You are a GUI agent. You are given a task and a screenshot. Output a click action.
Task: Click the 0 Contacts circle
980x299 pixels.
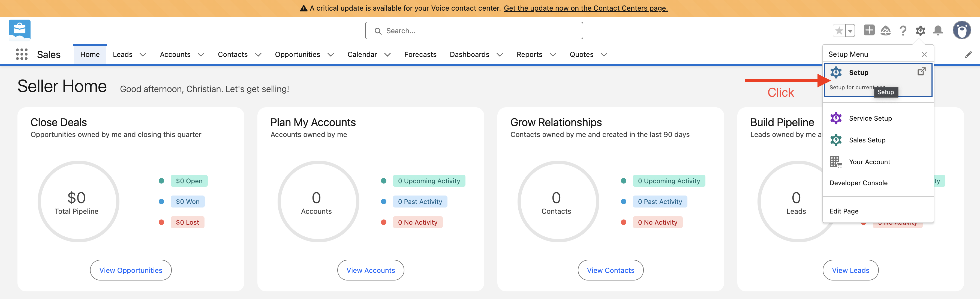(558, 201)
